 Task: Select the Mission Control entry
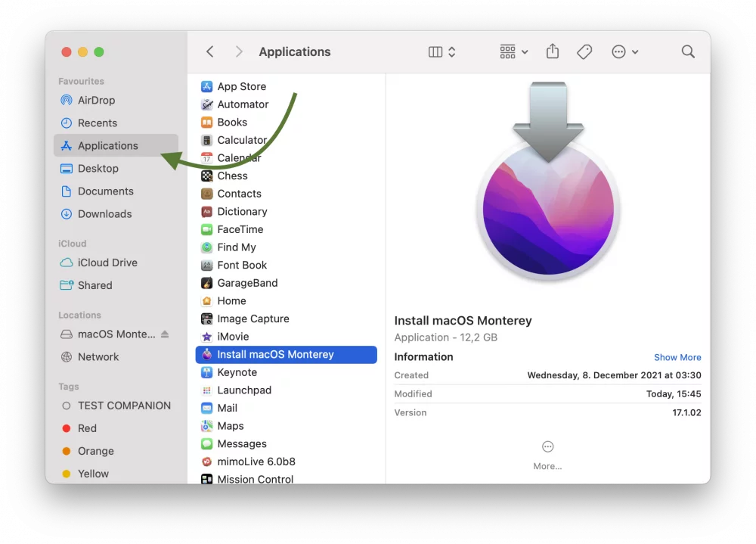point(286,478)
